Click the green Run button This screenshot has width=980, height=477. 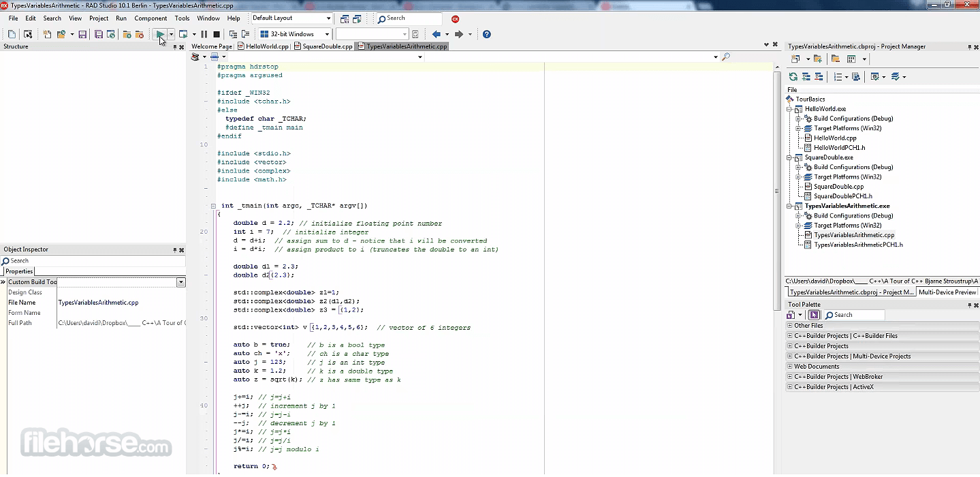[160, 34]
